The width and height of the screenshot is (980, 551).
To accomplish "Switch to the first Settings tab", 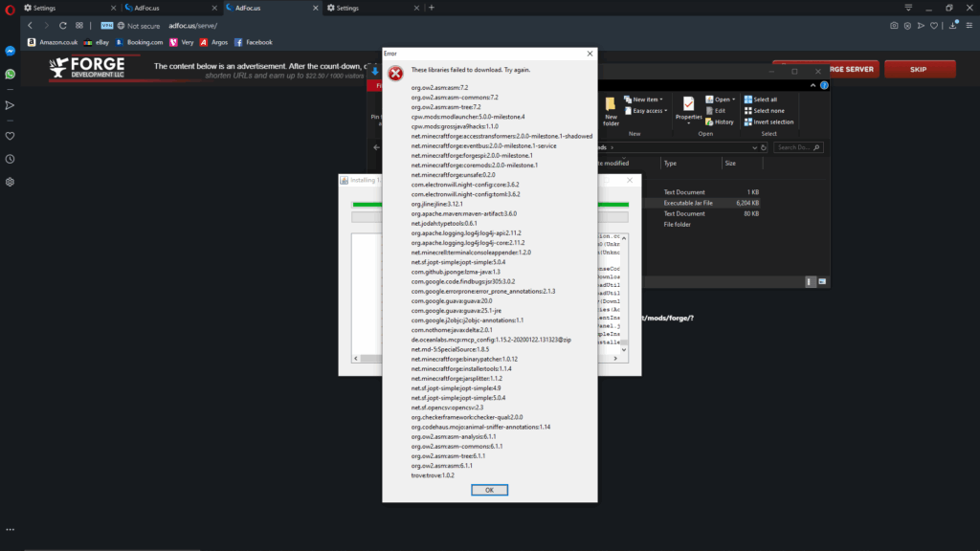I will 69,8.
